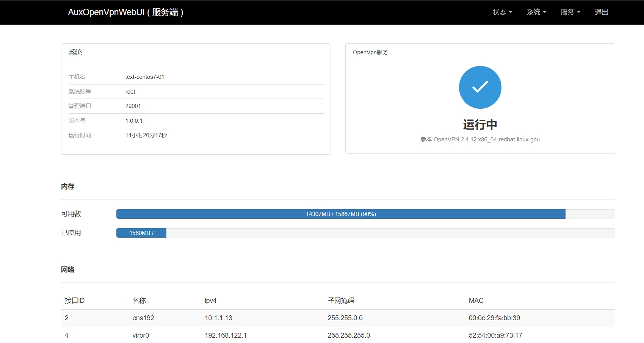The width and height of the screenshot is (644, 343).
Task: Open the 服务 navigation dropdown
Action: pos(569,12)
